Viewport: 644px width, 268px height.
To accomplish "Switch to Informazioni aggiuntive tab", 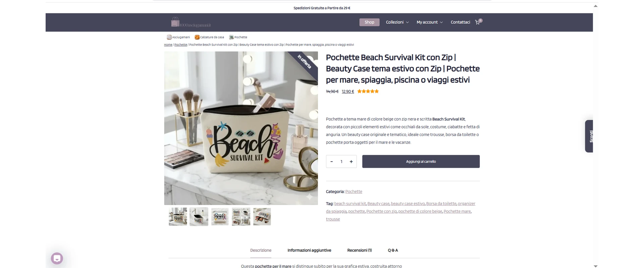I will (309, 250).
